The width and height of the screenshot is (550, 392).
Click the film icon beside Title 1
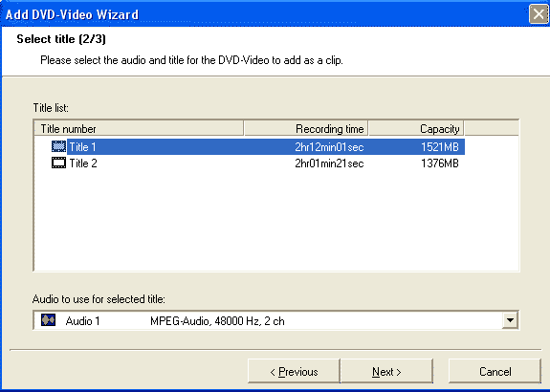[x=58, y=146]
